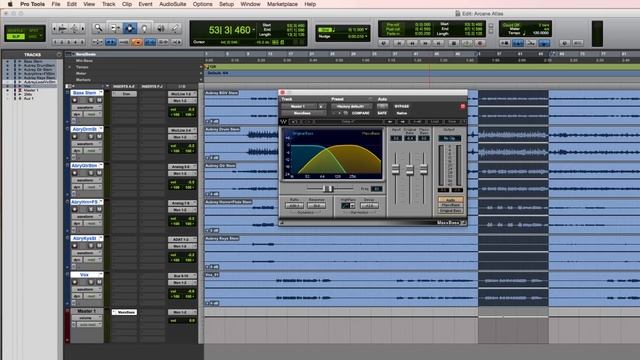The image size is (640, 360).
Task: Click the Rewind transport button
Action: click(412, 42)
